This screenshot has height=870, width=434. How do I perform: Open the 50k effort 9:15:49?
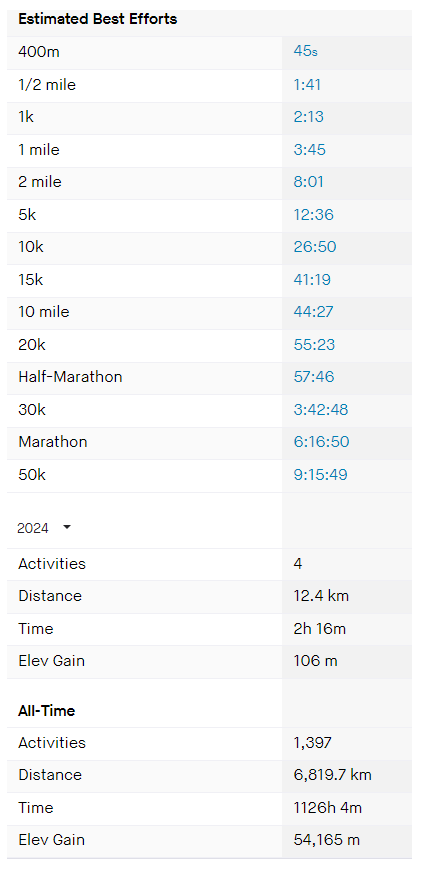(x=321, y=475)
